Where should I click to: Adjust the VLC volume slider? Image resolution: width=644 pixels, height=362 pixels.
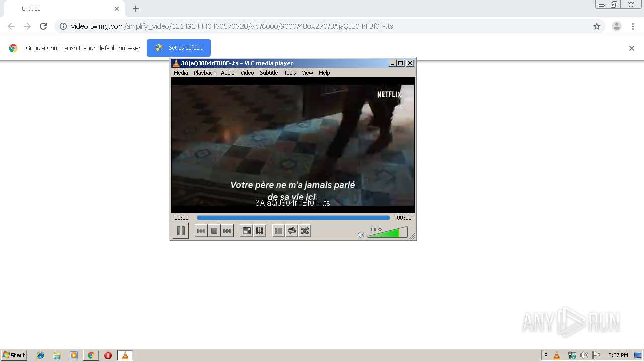click(387, 232)
